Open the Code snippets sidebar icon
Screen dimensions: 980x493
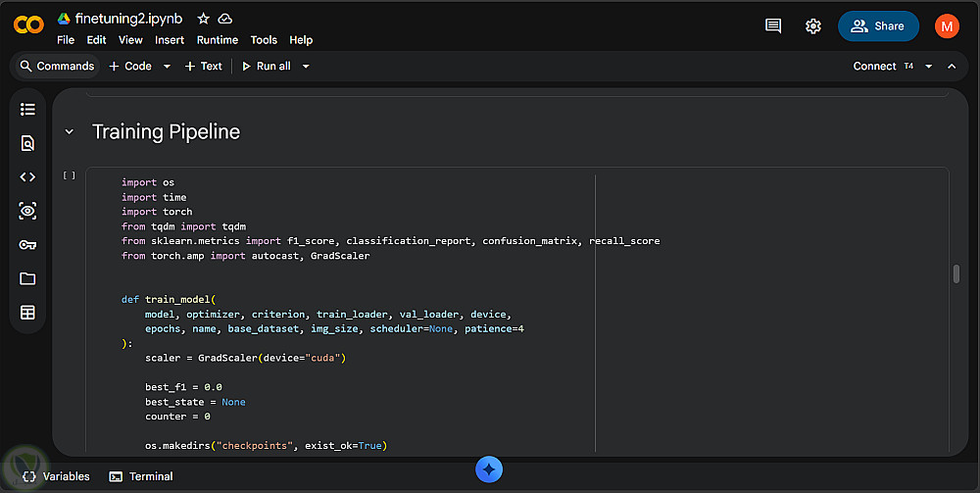(27, 176)
